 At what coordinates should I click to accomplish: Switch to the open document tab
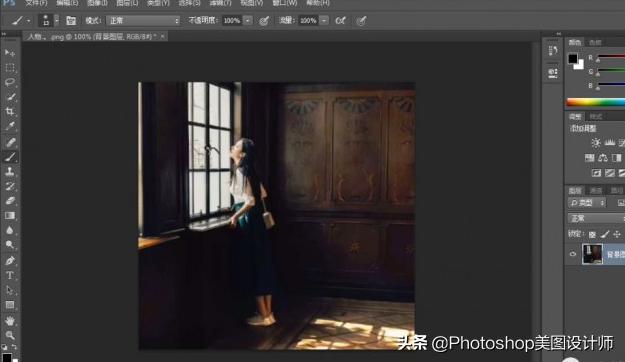(95, 36)
